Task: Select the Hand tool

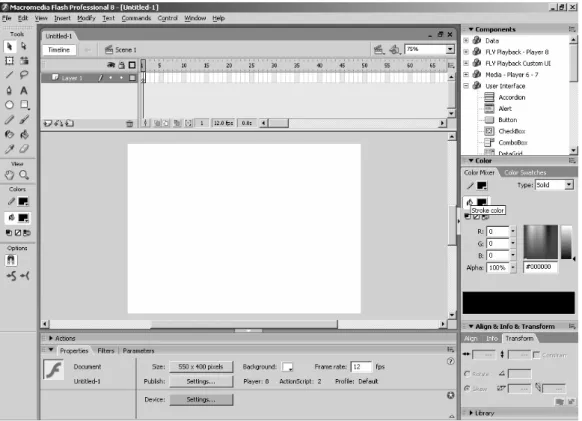Action: [x=10, y=175]
